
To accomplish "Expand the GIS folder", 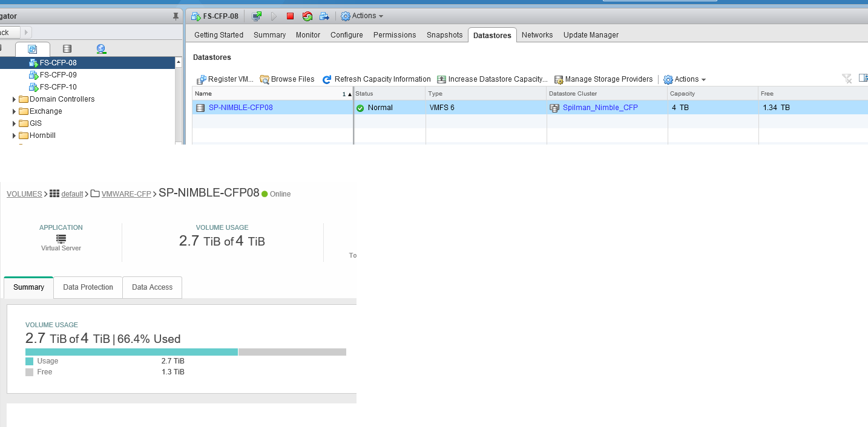I will pyautogui.click(x=14, y=123).
